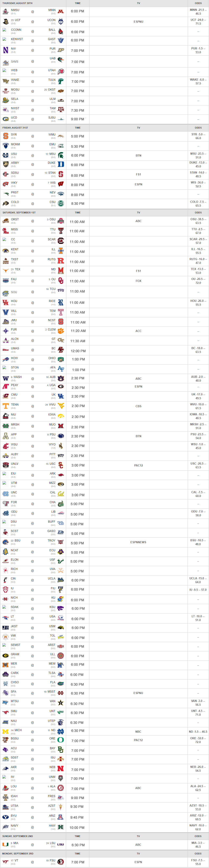The width and height of the screenshot is (209, 868).
Task: Click the 6:30 PM MIA at LSU time
Action: [x=78, y=845]
